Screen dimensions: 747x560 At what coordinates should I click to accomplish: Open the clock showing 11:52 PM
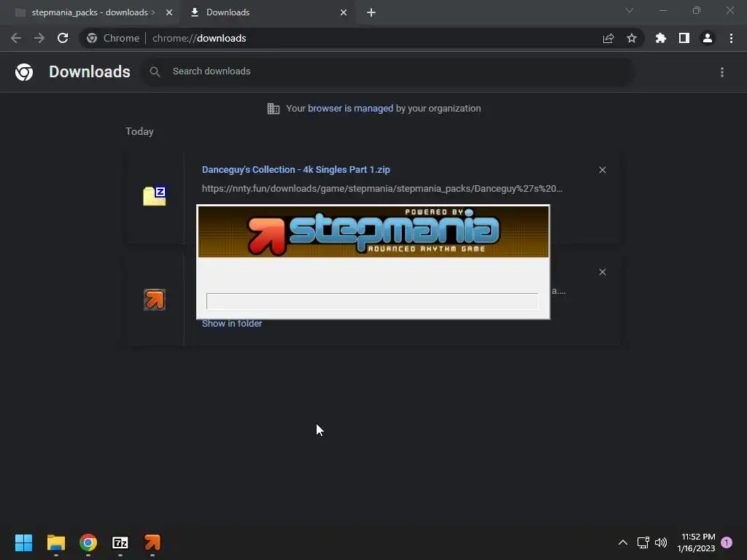point(696,542)
